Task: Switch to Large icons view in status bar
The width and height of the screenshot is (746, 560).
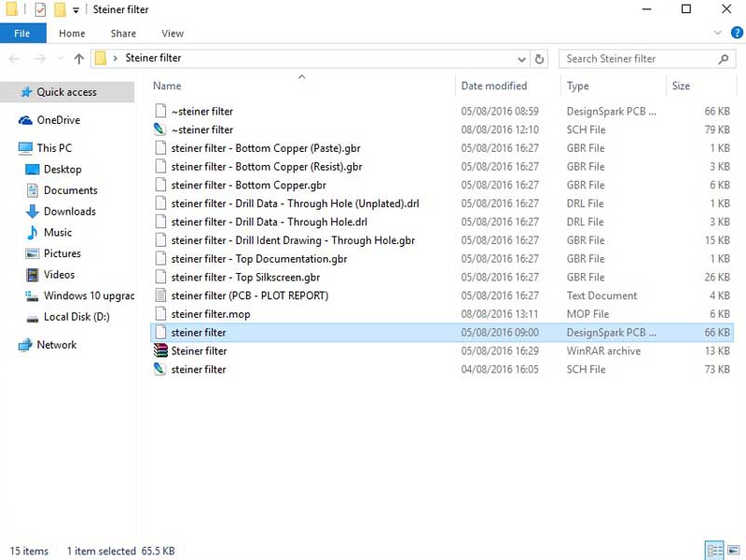Action: click(734, 551)
